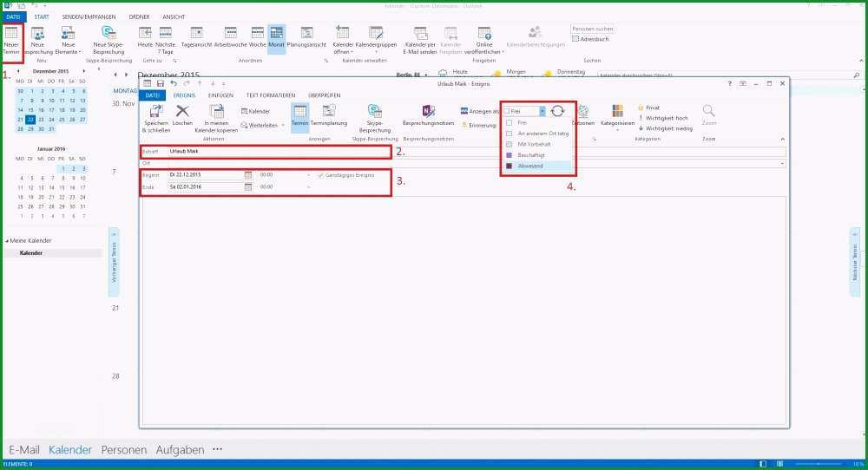Open the Adressbuch

point(590,39)
